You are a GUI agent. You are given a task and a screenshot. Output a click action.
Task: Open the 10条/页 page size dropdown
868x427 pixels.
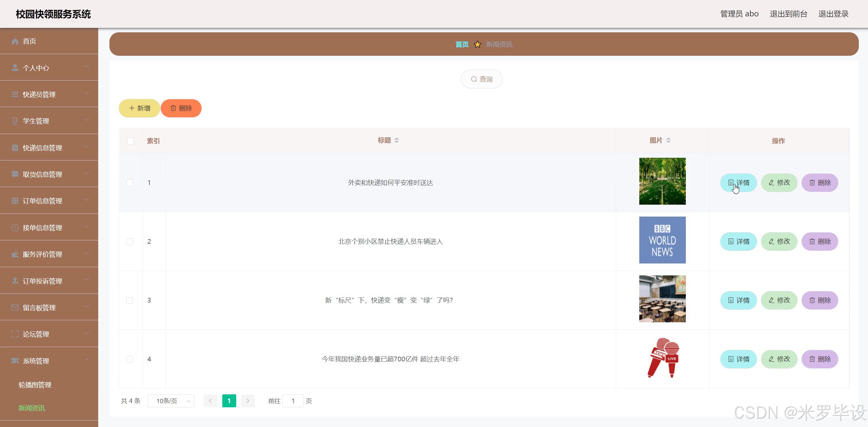(x=171, y=401)
